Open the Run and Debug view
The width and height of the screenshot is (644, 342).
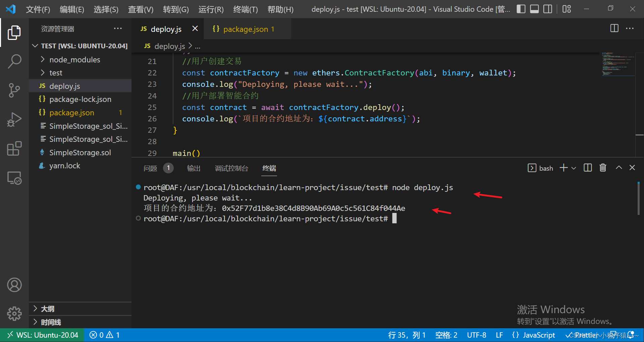coord(14,120)
